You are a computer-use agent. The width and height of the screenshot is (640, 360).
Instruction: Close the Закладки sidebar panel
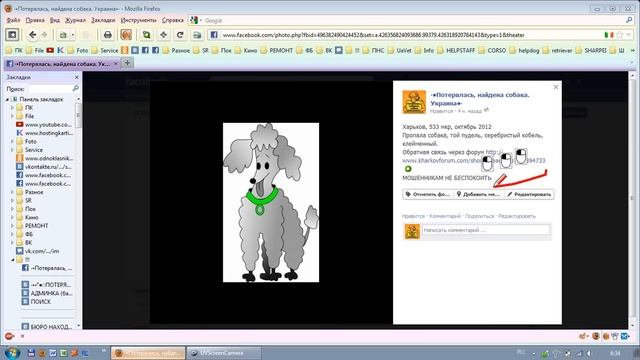(x=76, y=77)
